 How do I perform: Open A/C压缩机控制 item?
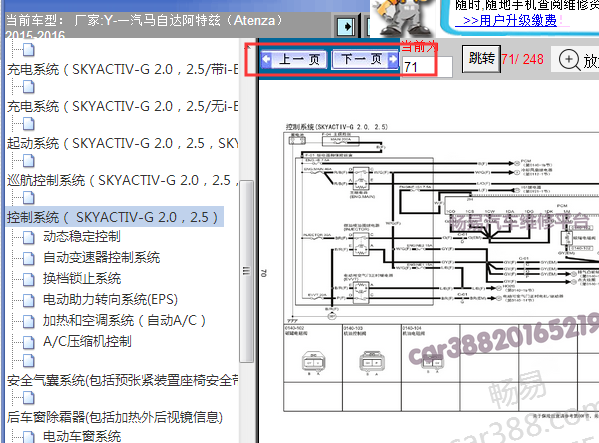click(x=87, y=341)
